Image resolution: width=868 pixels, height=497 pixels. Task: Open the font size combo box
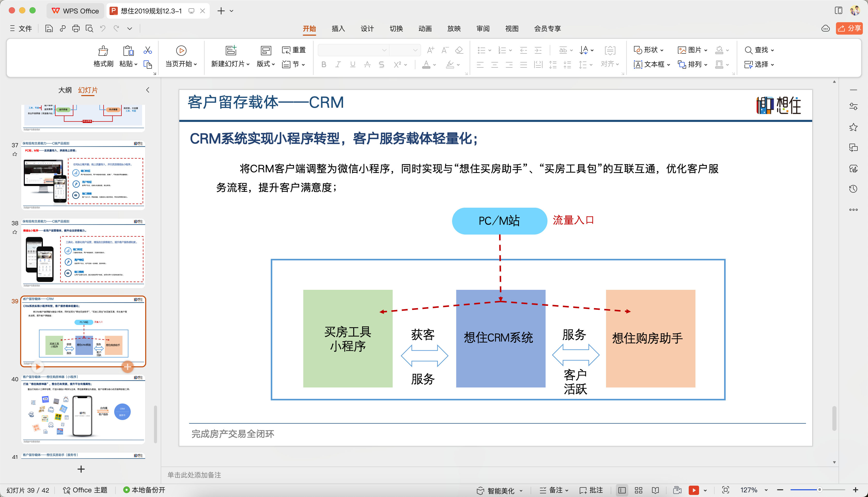(x=405, y=50)
